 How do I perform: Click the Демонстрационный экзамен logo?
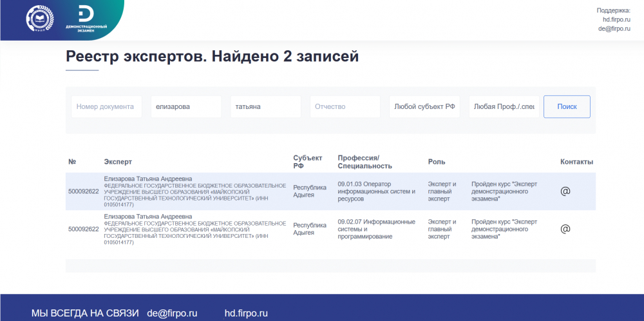click(x=86, y=19)
